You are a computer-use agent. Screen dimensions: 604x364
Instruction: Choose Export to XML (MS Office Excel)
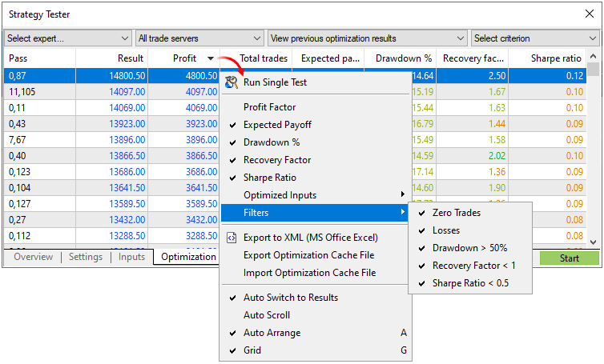tap(315, 238)
